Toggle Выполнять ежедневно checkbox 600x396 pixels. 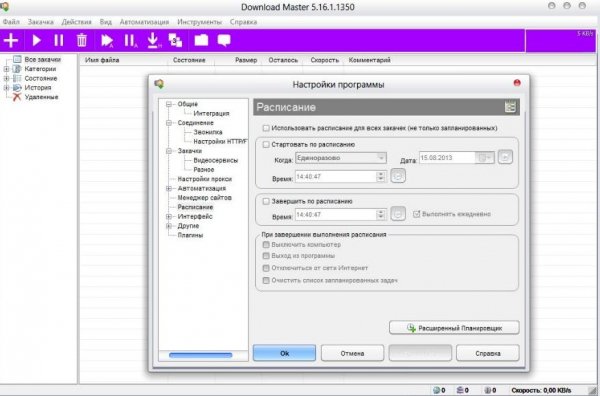417,214
